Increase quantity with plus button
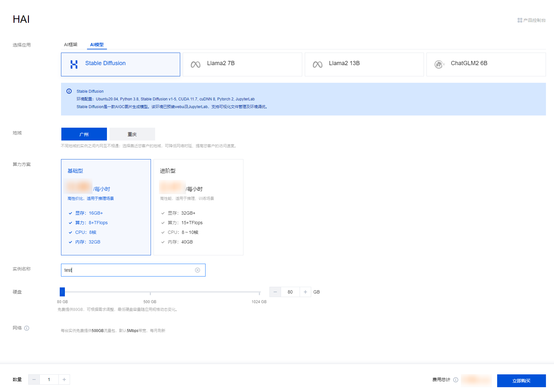This screenshot has width=554, height=392. pos(64,379)
